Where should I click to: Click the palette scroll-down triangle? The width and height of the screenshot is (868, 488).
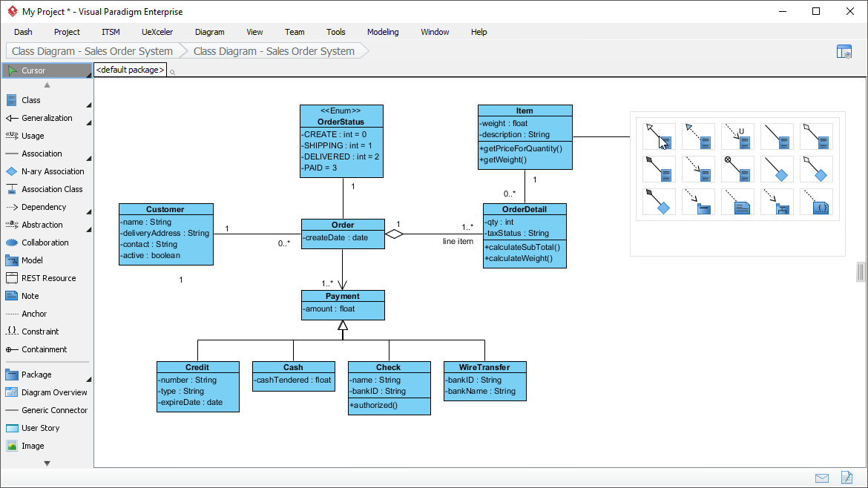pos(47,464)
